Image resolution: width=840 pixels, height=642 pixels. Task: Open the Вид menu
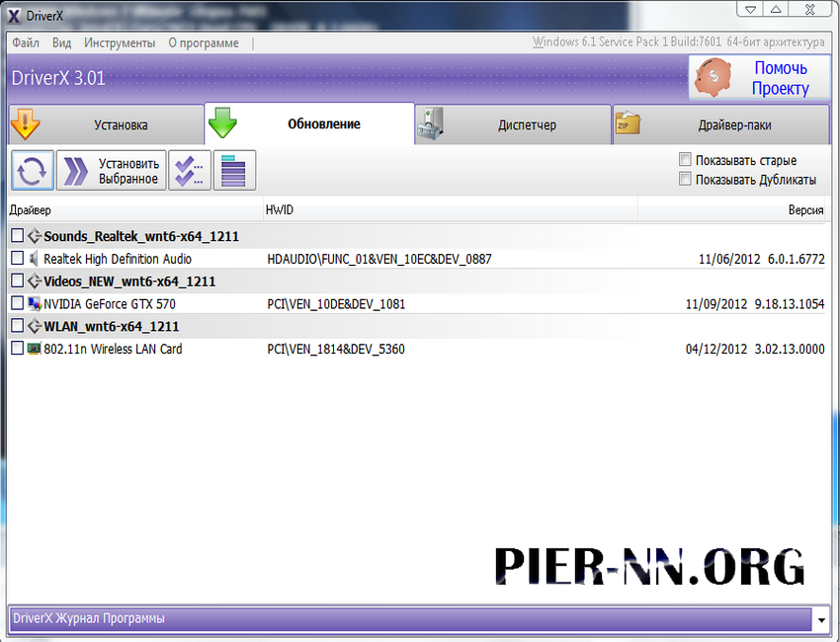[61, 42]
